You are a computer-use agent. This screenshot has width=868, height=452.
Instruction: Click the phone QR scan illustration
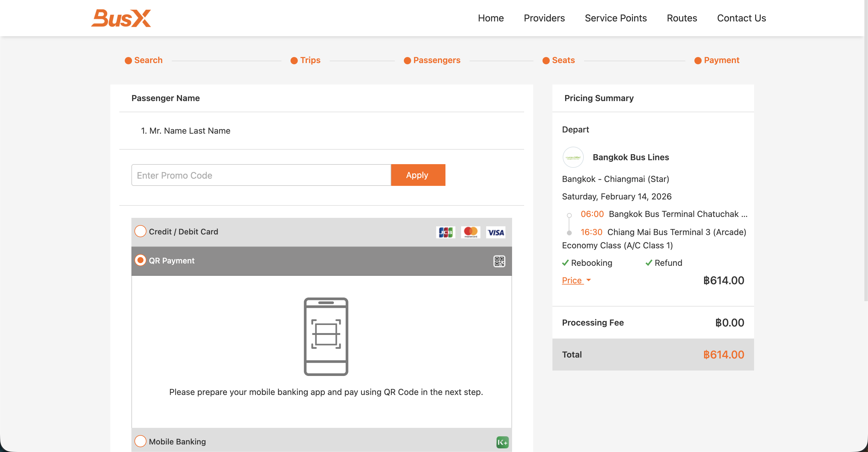click(x=326, y=336)
